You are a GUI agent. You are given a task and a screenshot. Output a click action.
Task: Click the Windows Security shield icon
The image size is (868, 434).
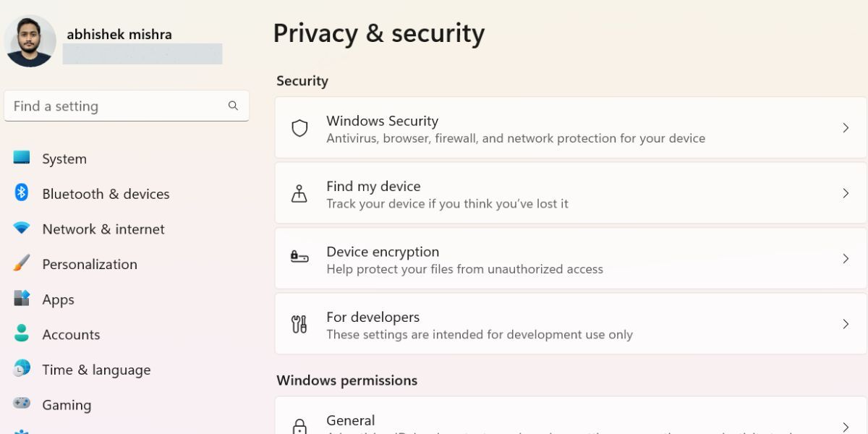(x=299, y=128)
